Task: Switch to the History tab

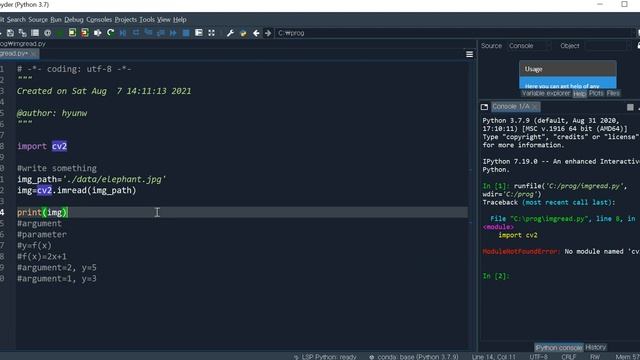Action: [596, 347]
